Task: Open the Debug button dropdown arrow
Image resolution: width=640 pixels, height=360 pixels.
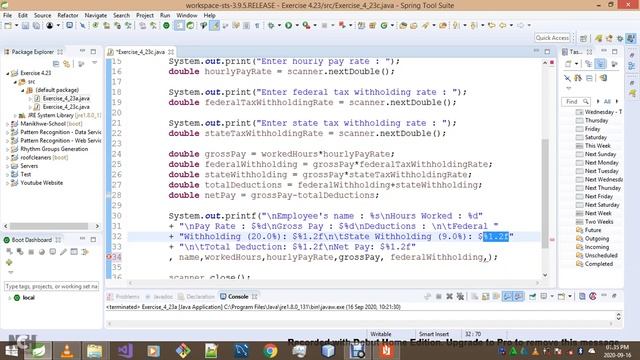Action: pyautogui.click(x=279, y=26)
